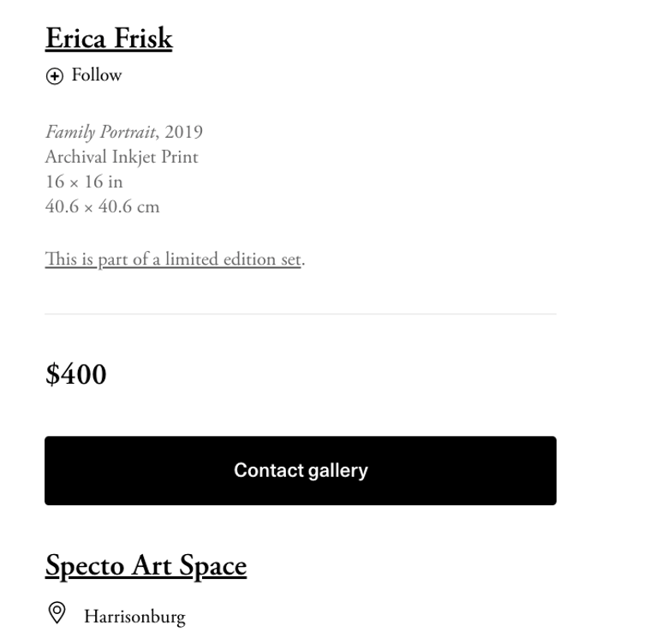Open the limited edition set link
This screenshot has width=650, height=644.
tap(173, 259)
